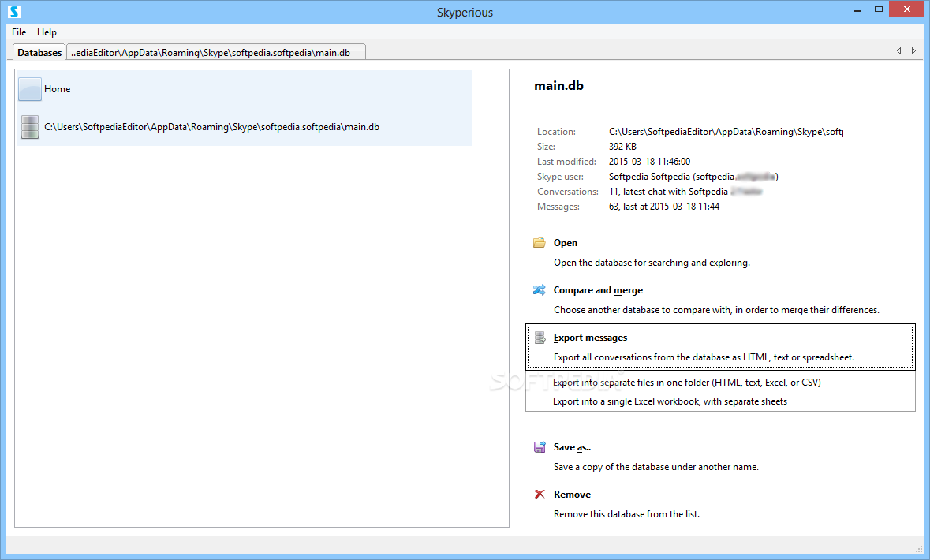This screenshot has width=930, height=560.
Task: Click the Export messages document icon
Action: [540, 338]
